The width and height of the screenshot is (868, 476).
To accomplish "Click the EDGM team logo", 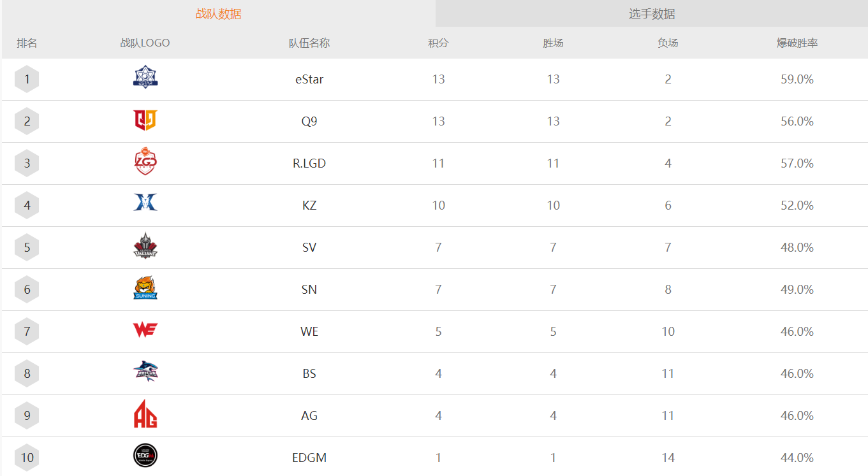I will click(x=145, y=456).
